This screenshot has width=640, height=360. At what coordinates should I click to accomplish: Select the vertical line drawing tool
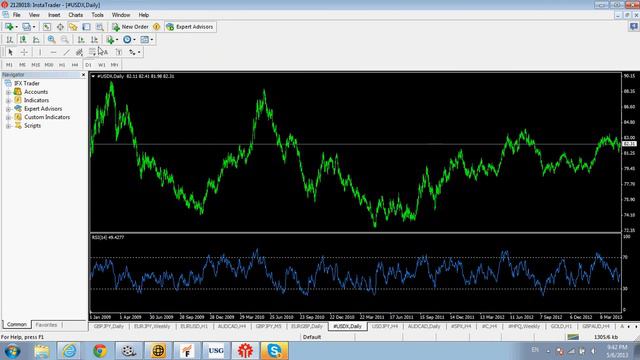(40, 52)
